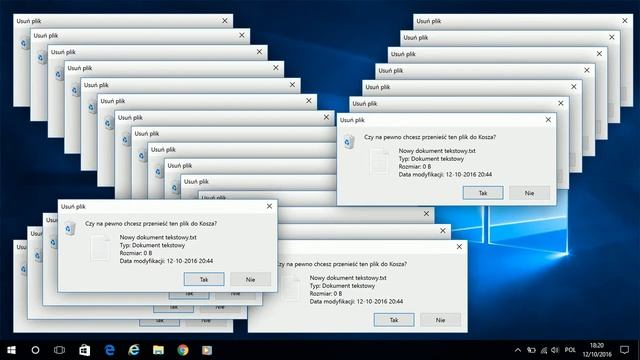Click Nie in the left foreground dialog

(251, 280)
